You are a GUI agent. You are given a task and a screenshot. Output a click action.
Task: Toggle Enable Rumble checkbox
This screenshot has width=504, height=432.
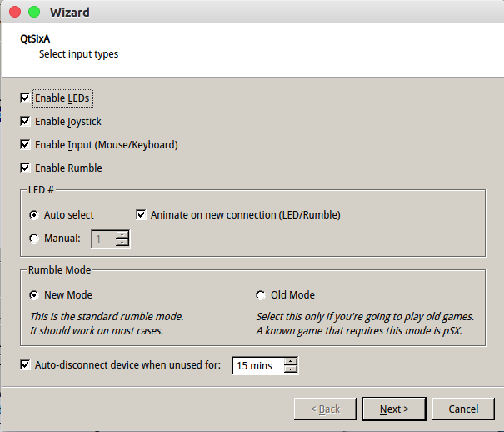click(25, 168)
